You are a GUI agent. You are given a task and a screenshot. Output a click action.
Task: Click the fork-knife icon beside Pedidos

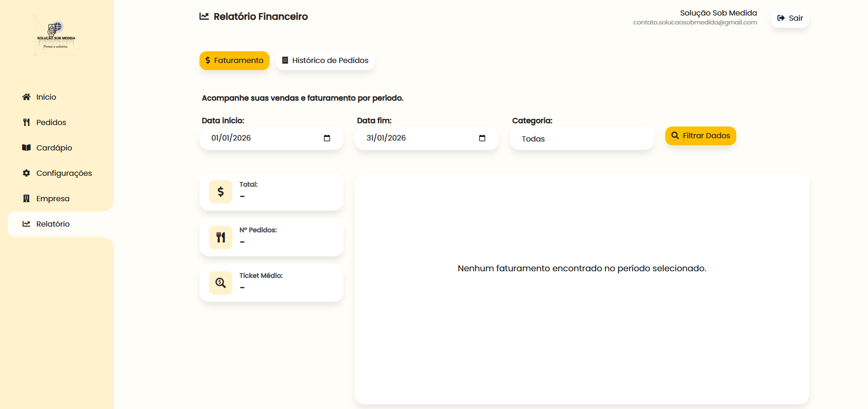tap(26, 122)
